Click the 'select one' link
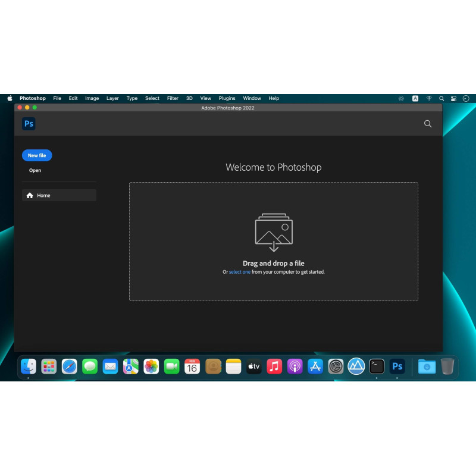476x476 pixels. pyautogui.click(x=240, y=272)
